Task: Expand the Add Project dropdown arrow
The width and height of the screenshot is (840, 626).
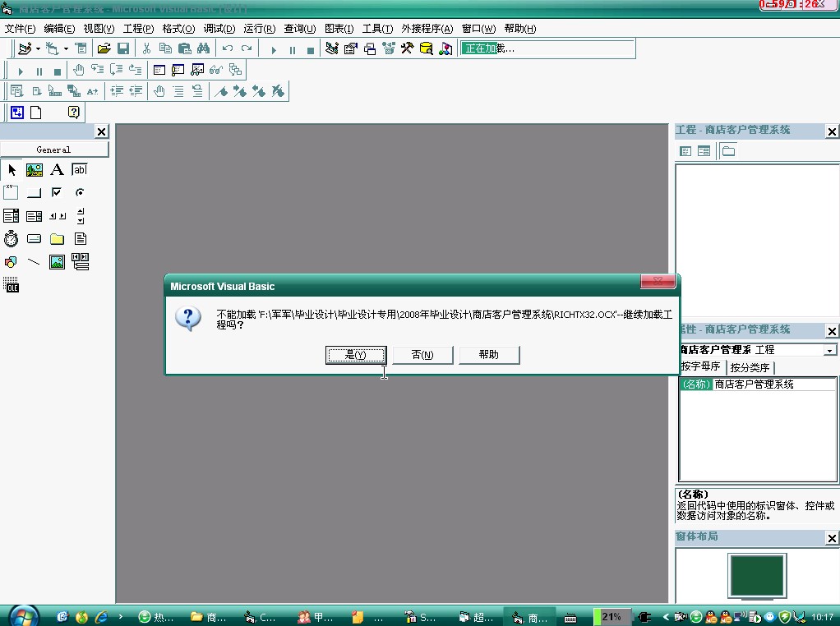Action: pos(38,48)
